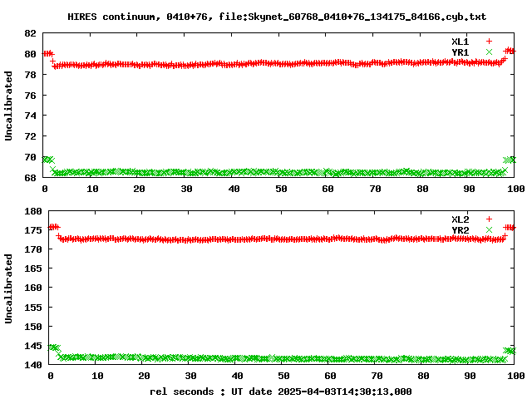Click x-axis tick 60 under the XL2/YR2 plot

pos(331,376)
